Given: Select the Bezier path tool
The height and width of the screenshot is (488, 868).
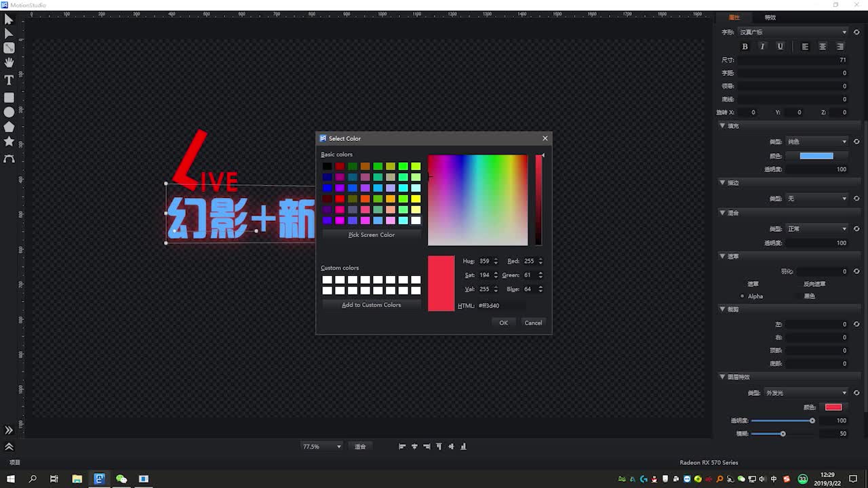Looking at the screenshot, I should [x=9, y=159].
